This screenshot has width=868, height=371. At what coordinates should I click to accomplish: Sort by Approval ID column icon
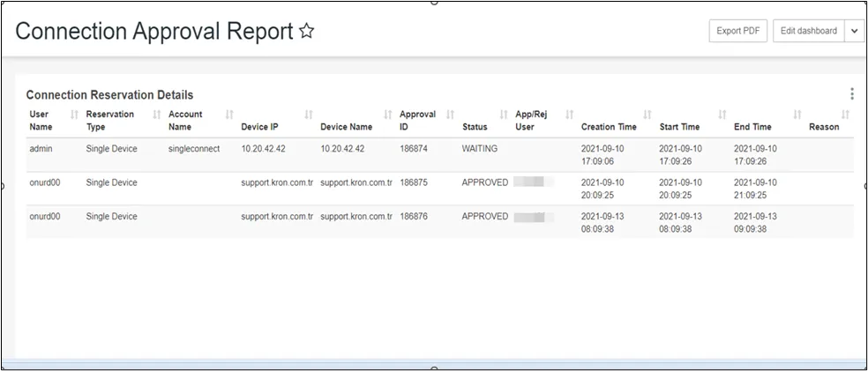click(451, 115)
